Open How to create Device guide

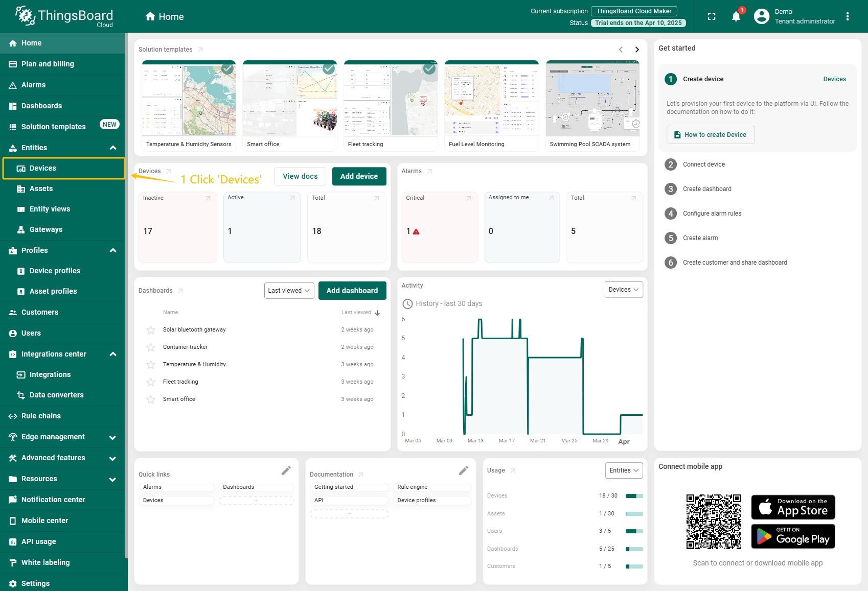click(x=710, y=135)
